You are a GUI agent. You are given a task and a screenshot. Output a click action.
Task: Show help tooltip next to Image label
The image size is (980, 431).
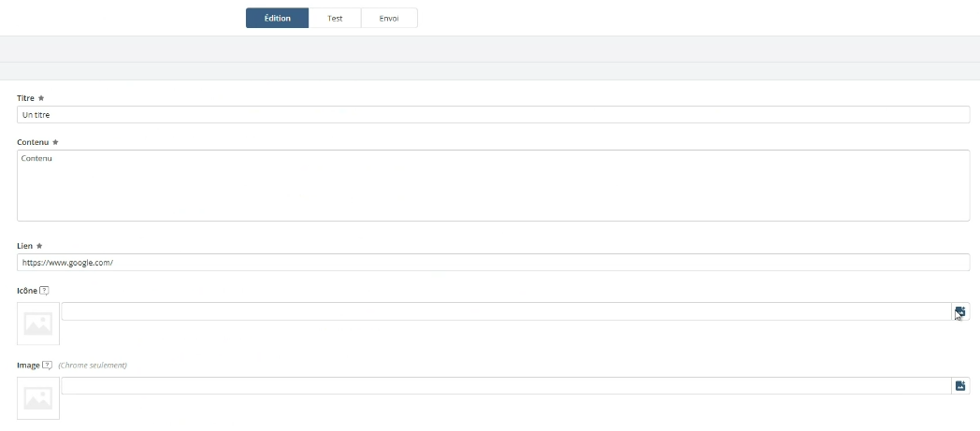[x=47, y=365]
